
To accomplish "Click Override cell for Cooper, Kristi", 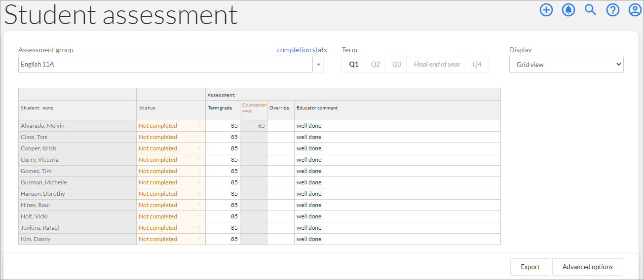I will (x=281, y=148).
